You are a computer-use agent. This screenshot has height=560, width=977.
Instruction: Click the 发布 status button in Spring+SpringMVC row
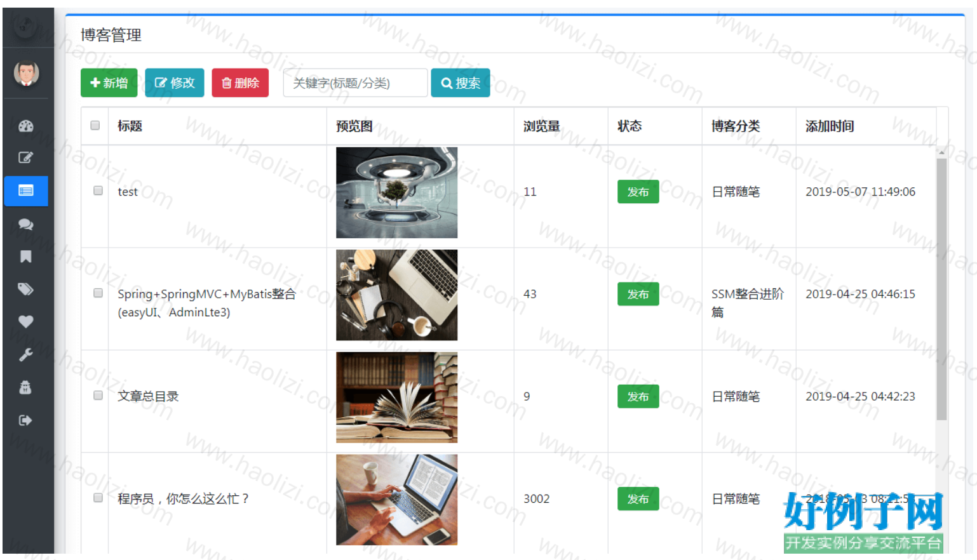(x=638, y=294)
